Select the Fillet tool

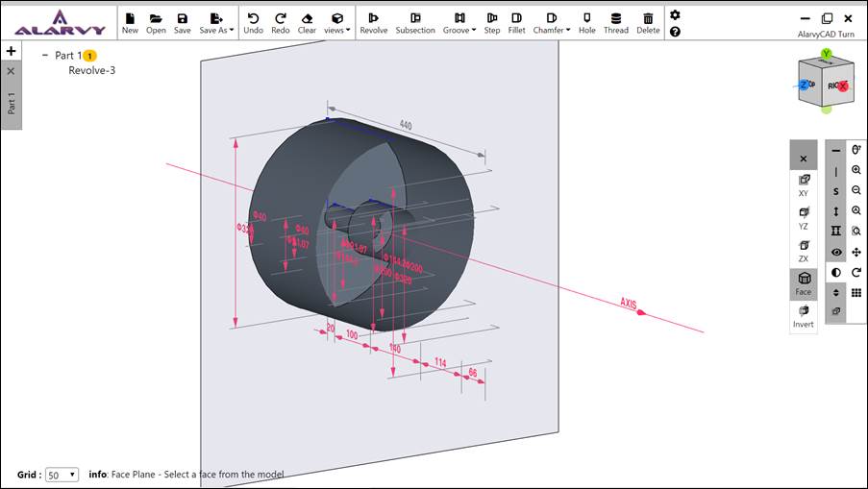click(516, 23)
